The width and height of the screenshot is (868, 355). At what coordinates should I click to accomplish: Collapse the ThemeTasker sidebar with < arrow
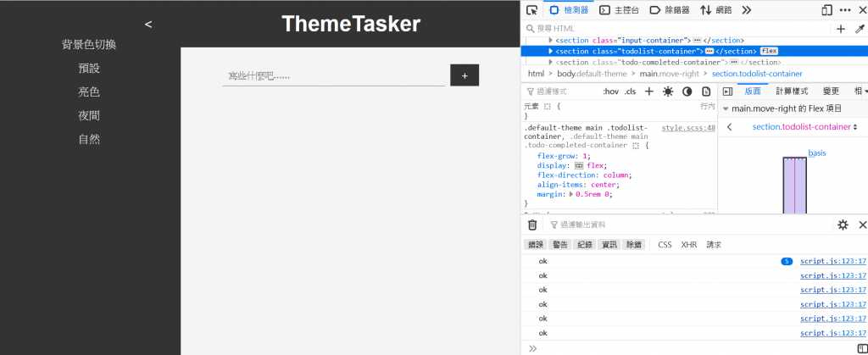[x=147, y=25]
